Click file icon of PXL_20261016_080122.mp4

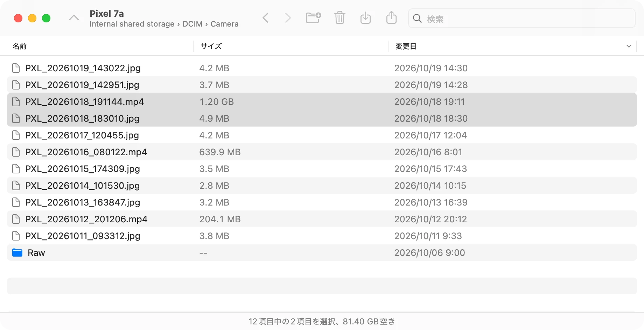16,152
